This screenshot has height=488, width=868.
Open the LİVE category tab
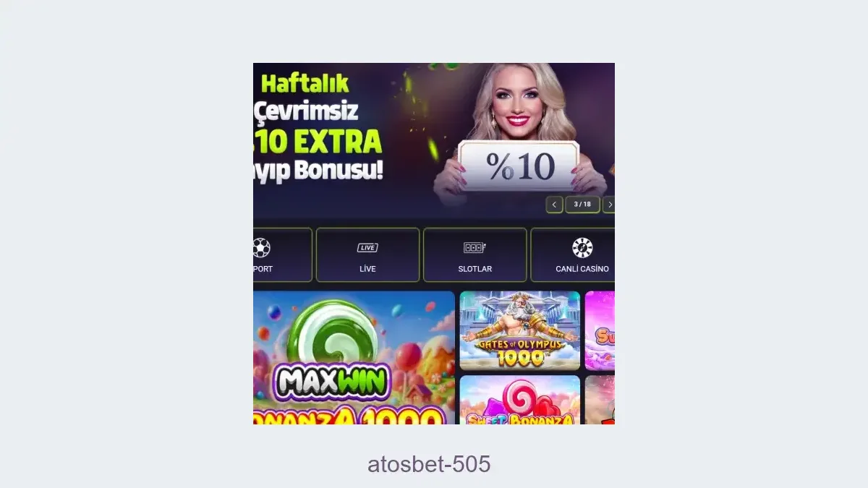point(367,254)
